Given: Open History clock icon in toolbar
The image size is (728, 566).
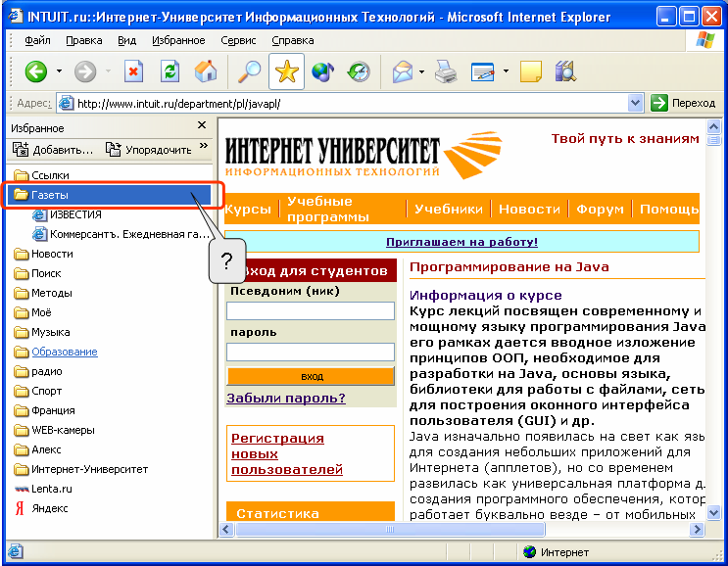Looking at the screenshot, I should click(359, 71).
